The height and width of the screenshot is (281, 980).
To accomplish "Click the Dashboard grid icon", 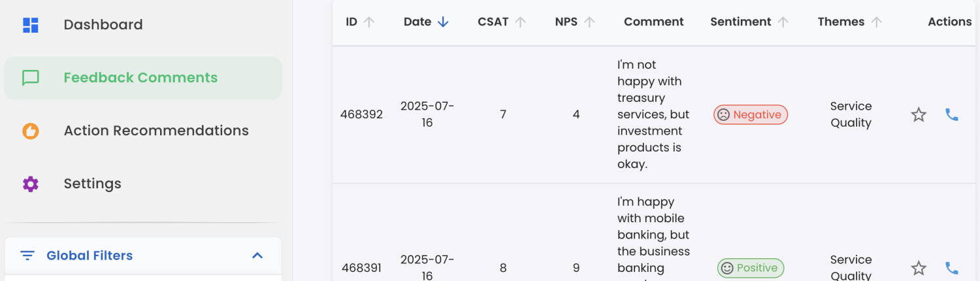I will 31,25.
